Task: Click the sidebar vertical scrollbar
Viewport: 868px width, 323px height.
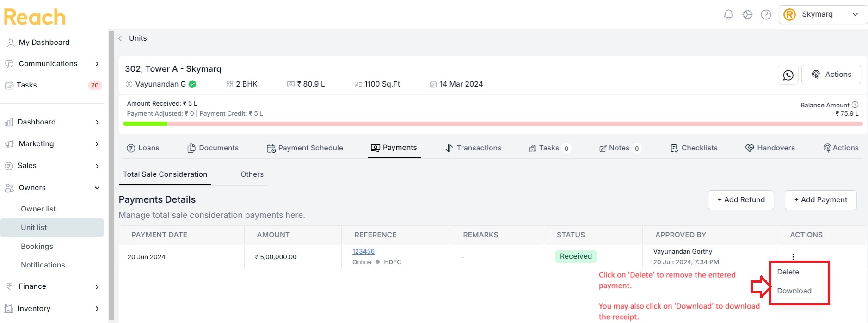Action: 111,176
